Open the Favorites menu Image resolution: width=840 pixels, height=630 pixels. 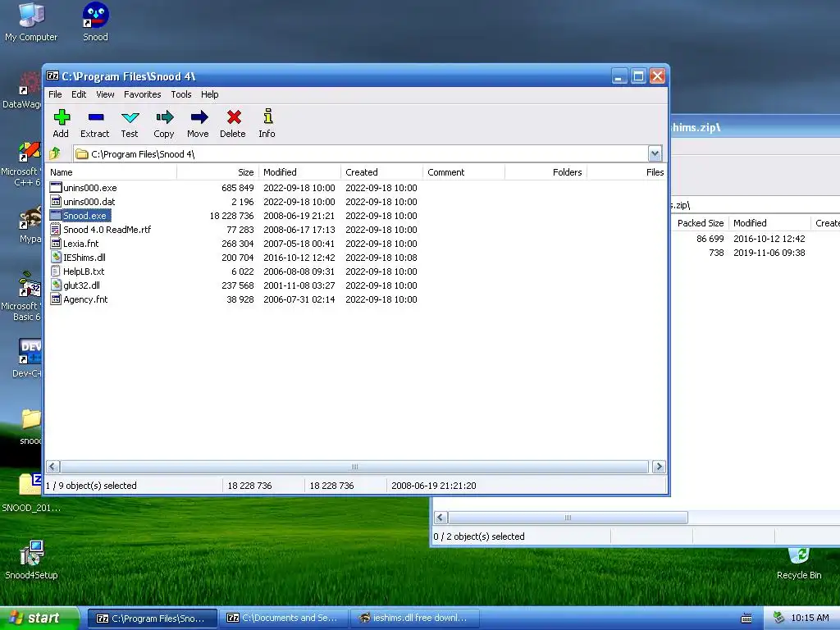(143, 94)
